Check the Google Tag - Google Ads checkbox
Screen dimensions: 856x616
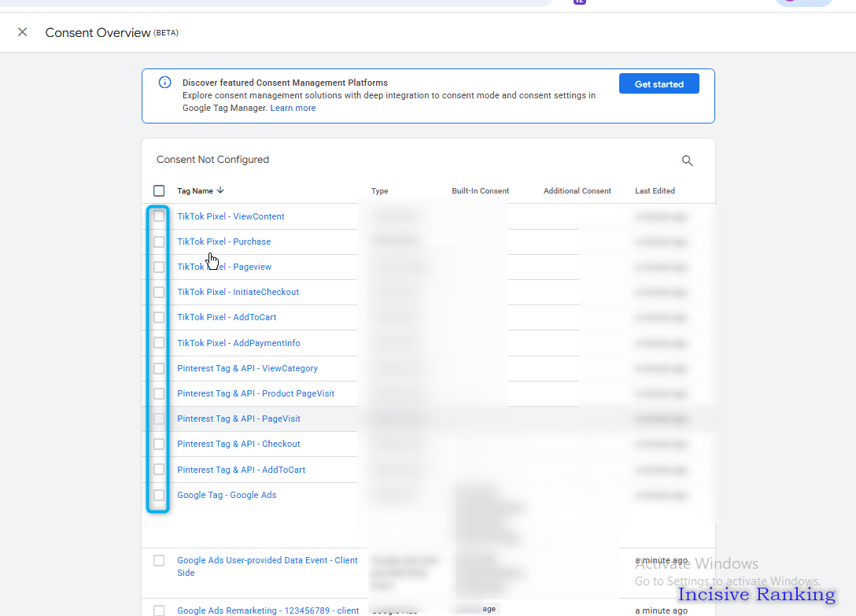click(159, 495)
